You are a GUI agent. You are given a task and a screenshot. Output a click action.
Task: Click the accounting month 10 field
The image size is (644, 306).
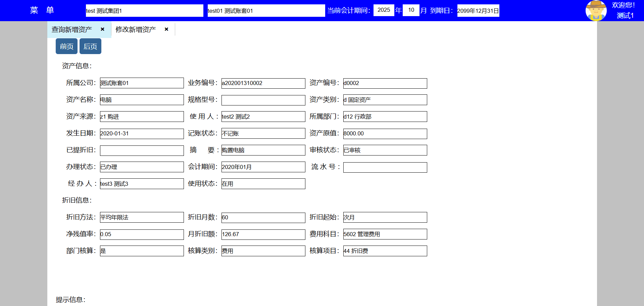[411, 10]
